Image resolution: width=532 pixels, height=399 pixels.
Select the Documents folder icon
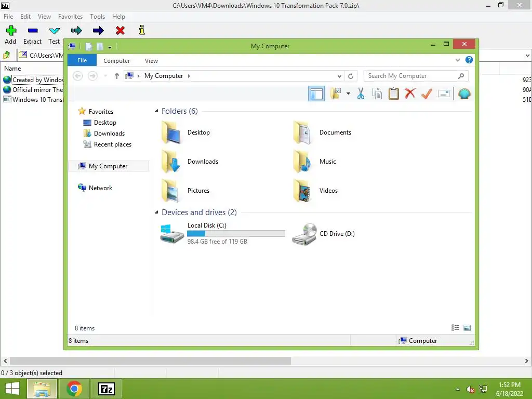click(x=302, y=132)
